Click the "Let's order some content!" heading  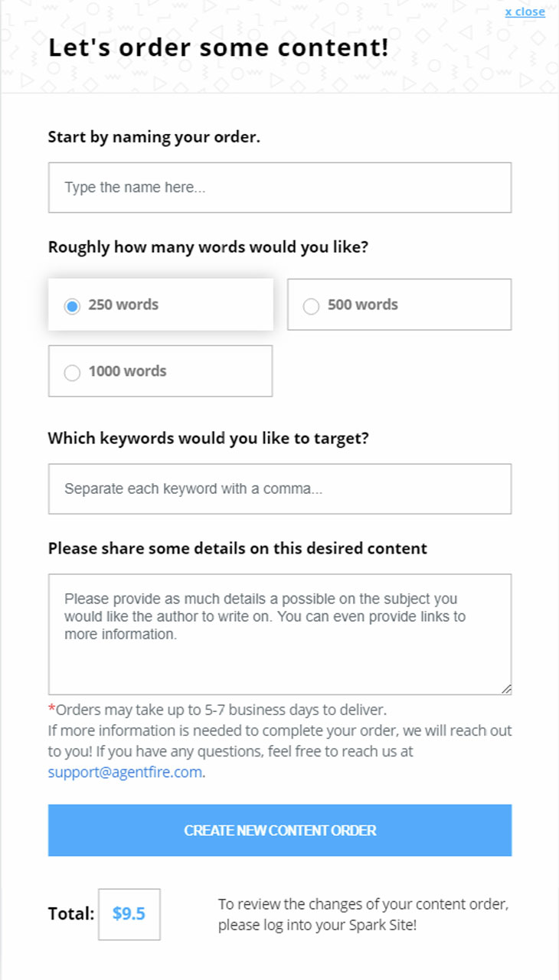click(x=218, y=47)
